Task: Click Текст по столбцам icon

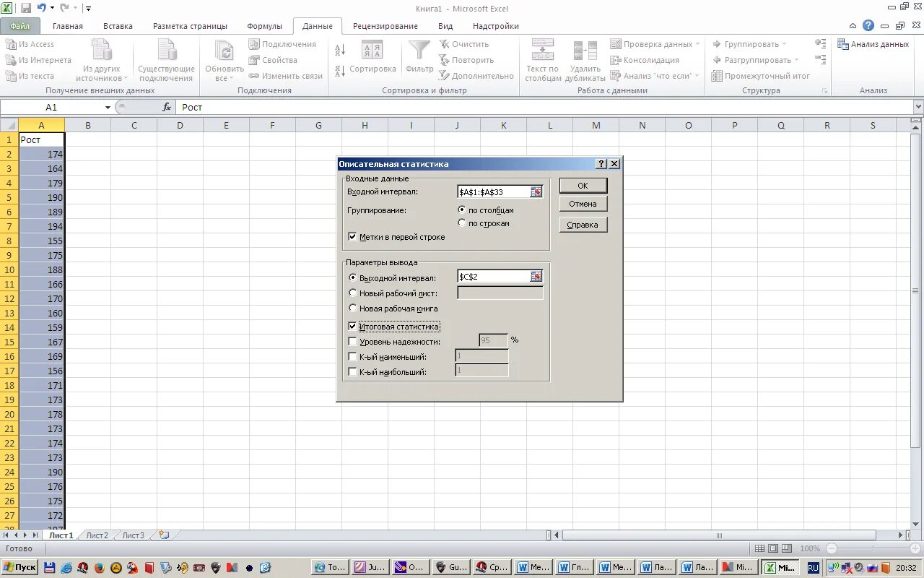Action: pos(543,50)
